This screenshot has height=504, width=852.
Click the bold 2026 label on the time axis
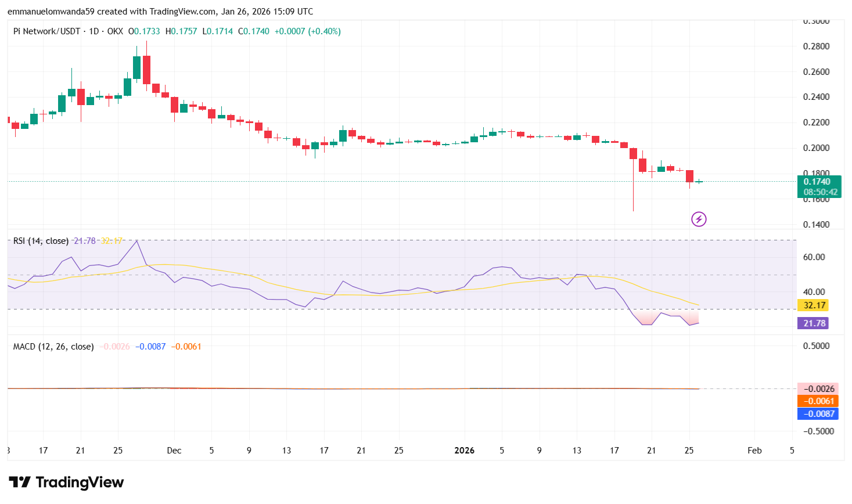click(465, 450)
